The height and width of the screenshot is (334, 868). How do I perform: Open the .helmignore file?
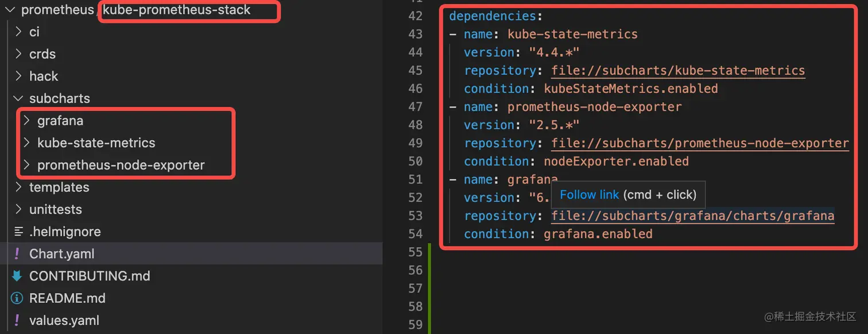click(65, 232)
